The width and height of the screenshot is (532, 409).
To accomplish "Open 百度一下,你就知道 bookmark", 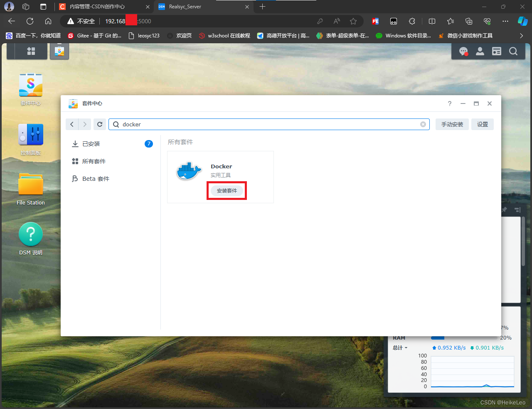I will click(x=33, y=36).
